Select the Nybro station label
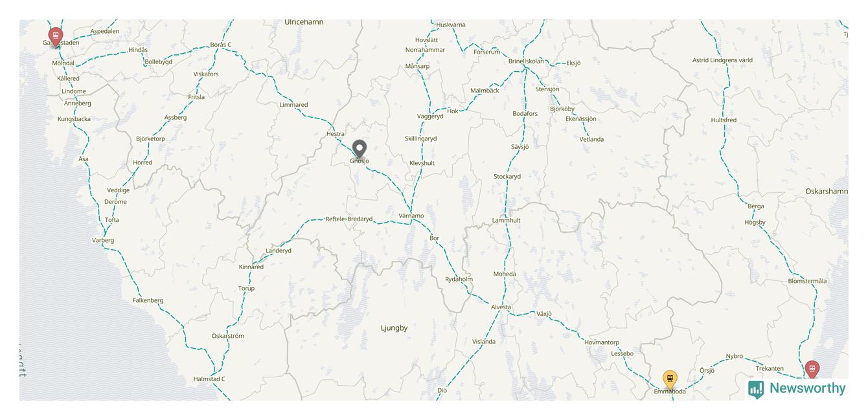 point(735,357)
